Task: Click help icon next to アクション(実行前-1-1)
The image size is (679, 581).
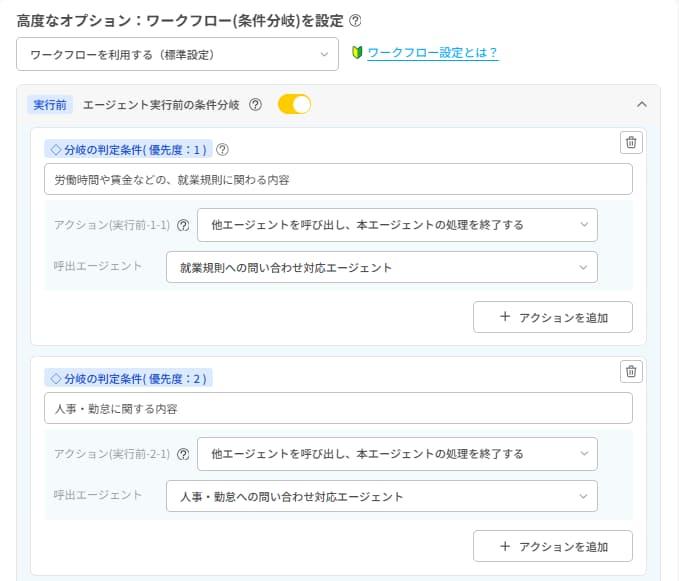Action: [x=183, y=225]
